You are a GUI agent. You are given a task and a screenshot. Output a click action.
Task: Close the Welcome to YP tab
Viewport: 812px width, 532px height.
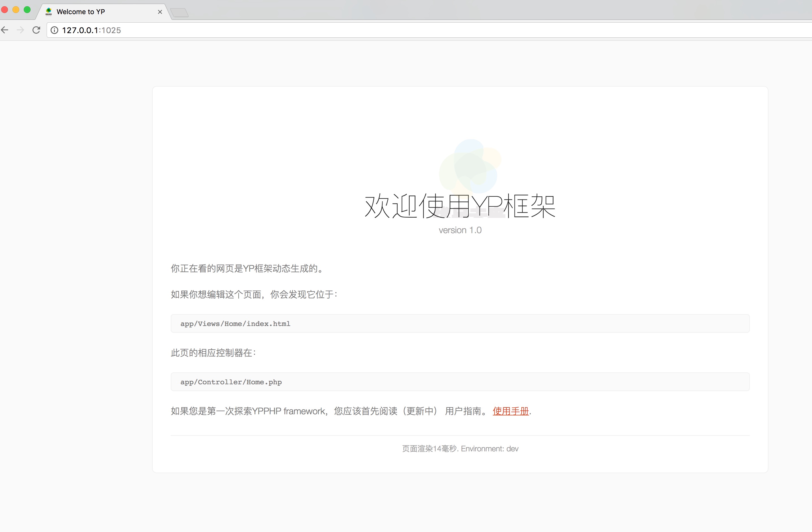[x=160, y=12]
